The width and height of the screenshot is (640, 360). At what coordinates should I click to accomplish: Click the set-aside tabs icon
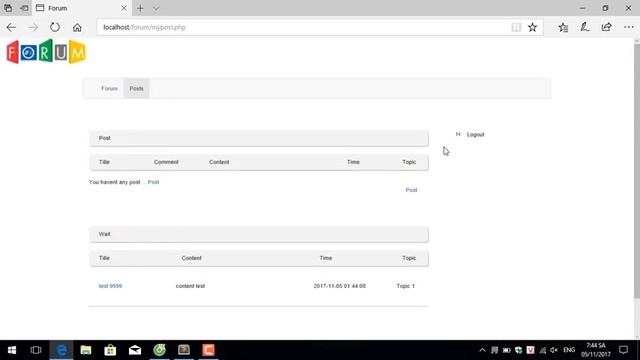pos(8,8)
